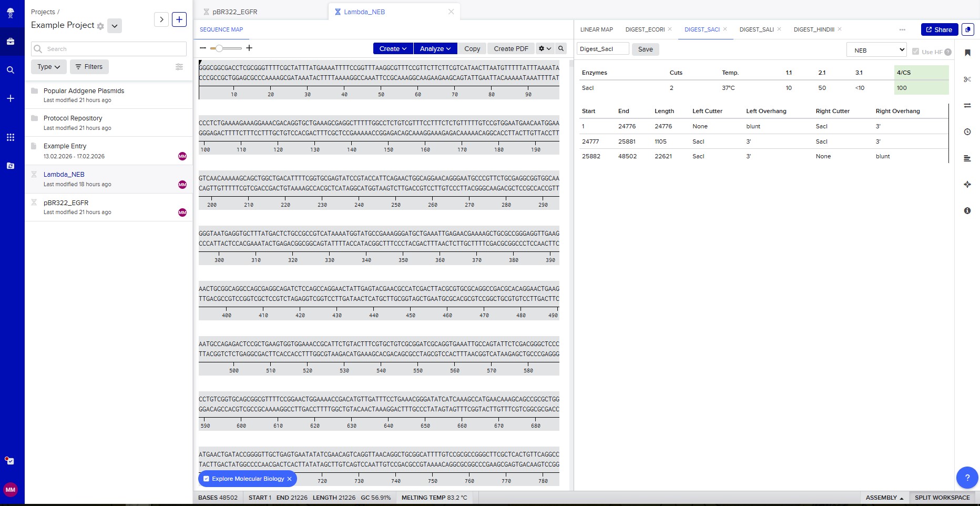Switch to the DIGEST_ECORI tab
The image size is (980, 506).
point(645,29)
